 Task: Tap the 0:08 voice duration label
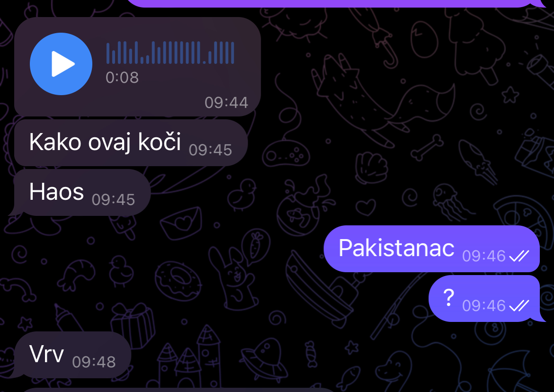point(122,77)
